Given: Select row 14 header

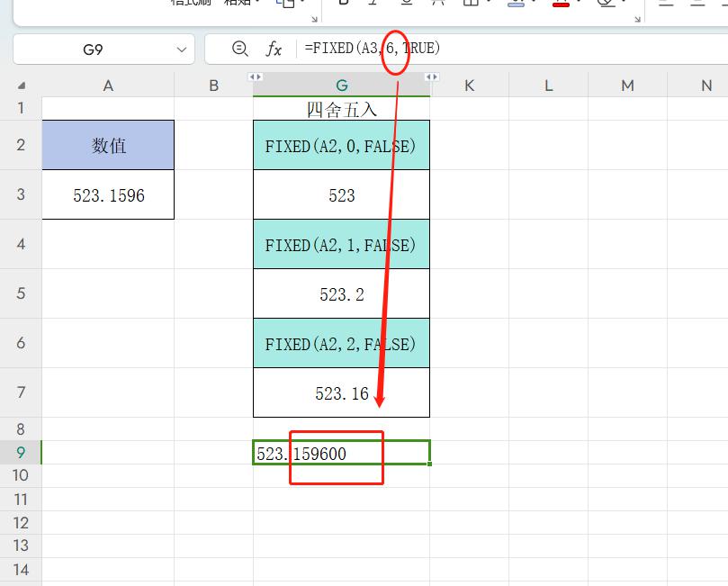Looking at the screenshot, I should point(21,569).
